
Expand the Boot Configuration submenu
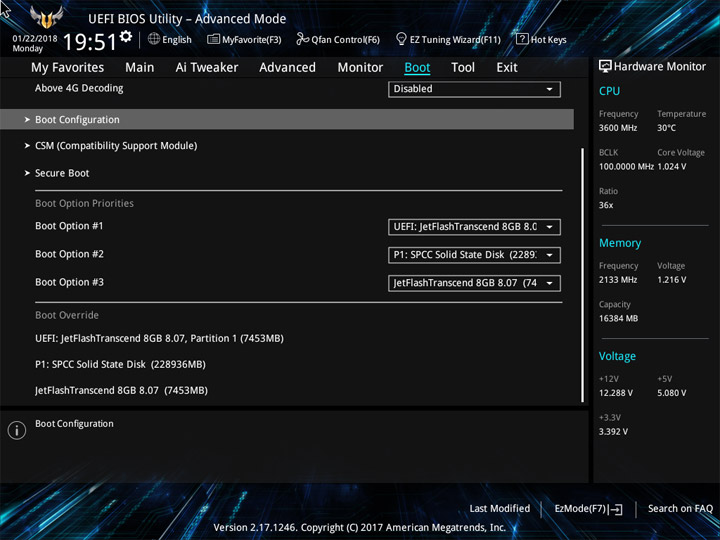287,119
